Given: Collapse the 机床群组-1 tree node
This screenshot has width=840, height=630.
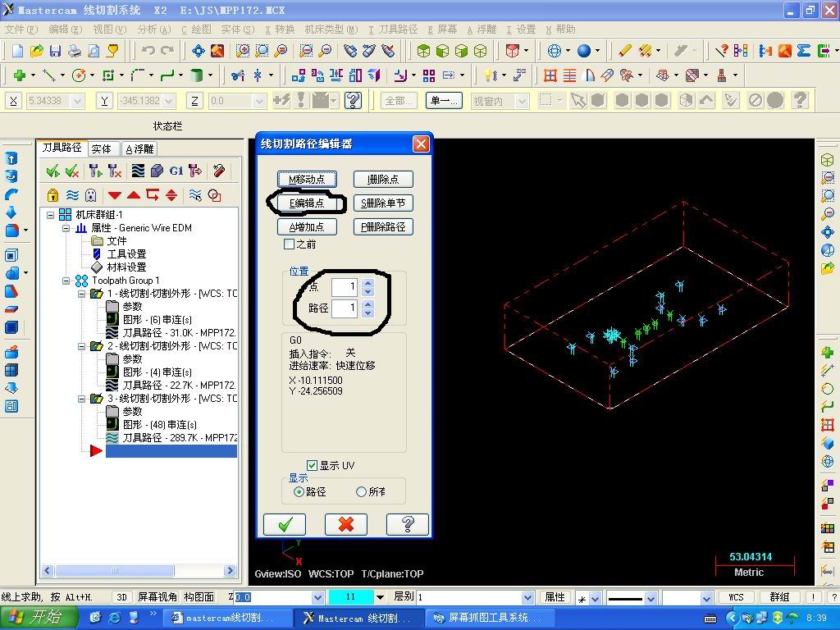Looking at the screenshot, I should 51,215.
